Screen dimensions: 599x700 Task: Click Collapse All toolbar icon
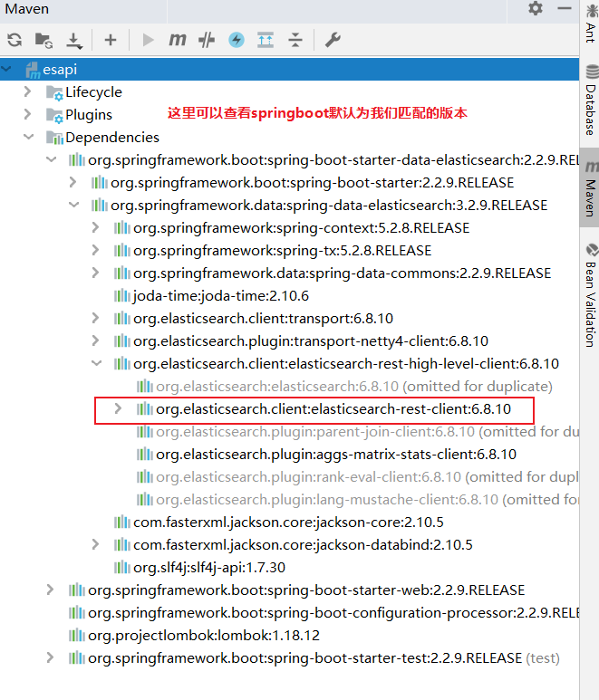pos(295,40)
